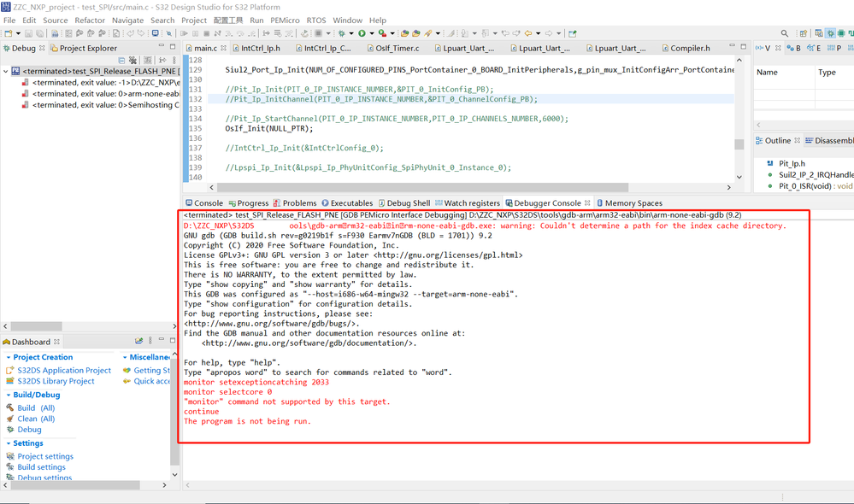
Task: Open the RTOS menu
Action: point(316,21)
